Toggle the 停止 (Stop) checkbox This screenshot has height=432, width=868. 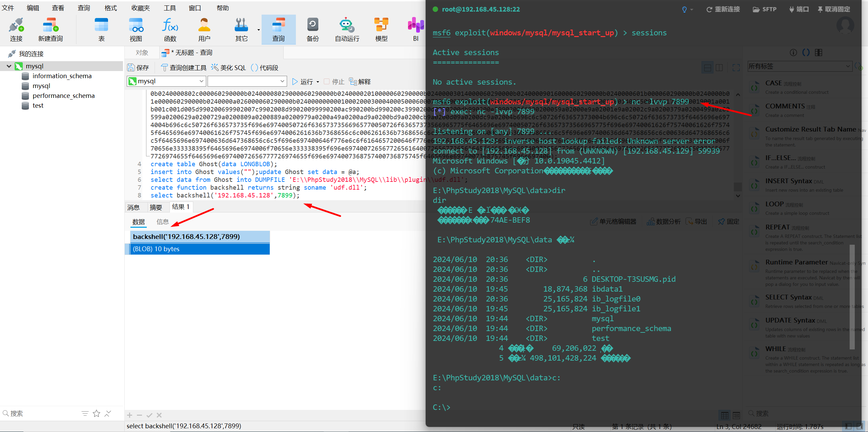(x=326, y=82)
